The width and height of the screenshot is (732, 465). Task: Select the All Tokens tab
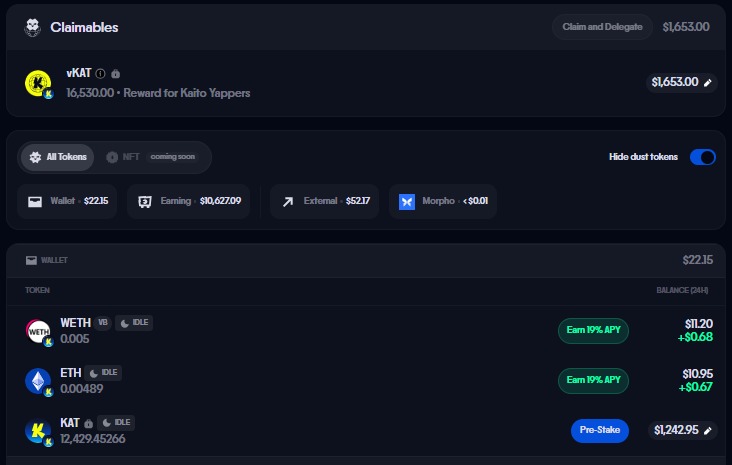click(58, 157)
